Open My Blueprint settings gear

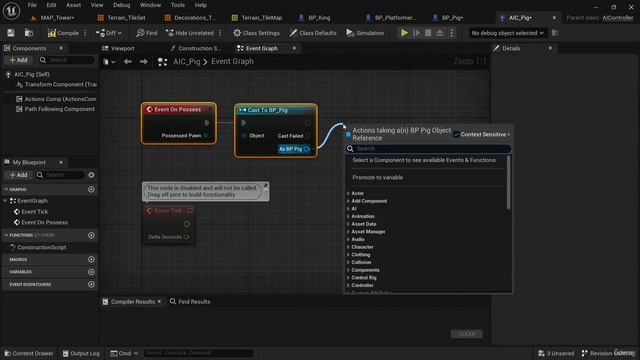coord(91,175)
